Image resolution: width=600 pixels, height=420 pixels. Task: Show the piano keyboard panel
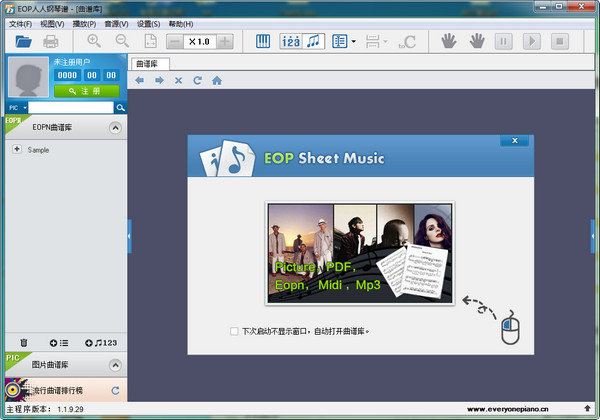pos(264,42)
